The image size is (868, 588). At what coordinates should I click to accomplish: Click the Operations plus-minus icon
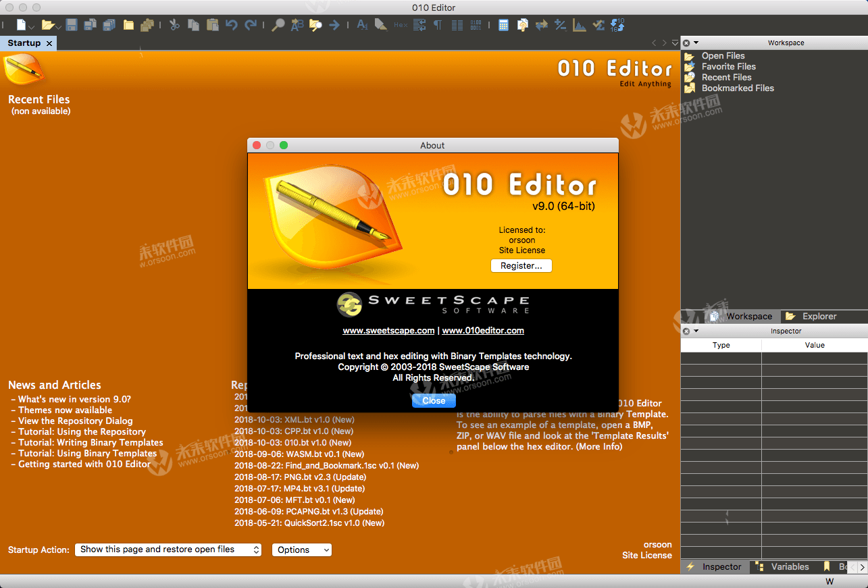pyautogui.click(x=560, y=25)
